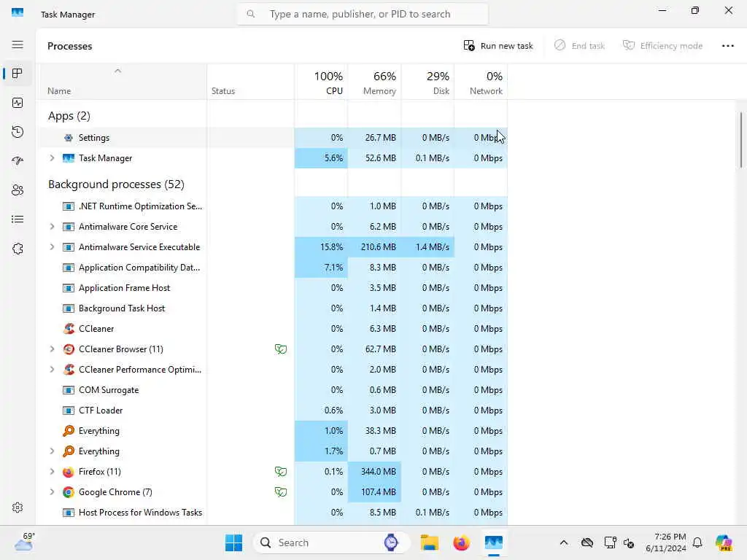747x560 pixels.
Task: Open the Users sidebar icon
Action: click(x=18, y=190)
